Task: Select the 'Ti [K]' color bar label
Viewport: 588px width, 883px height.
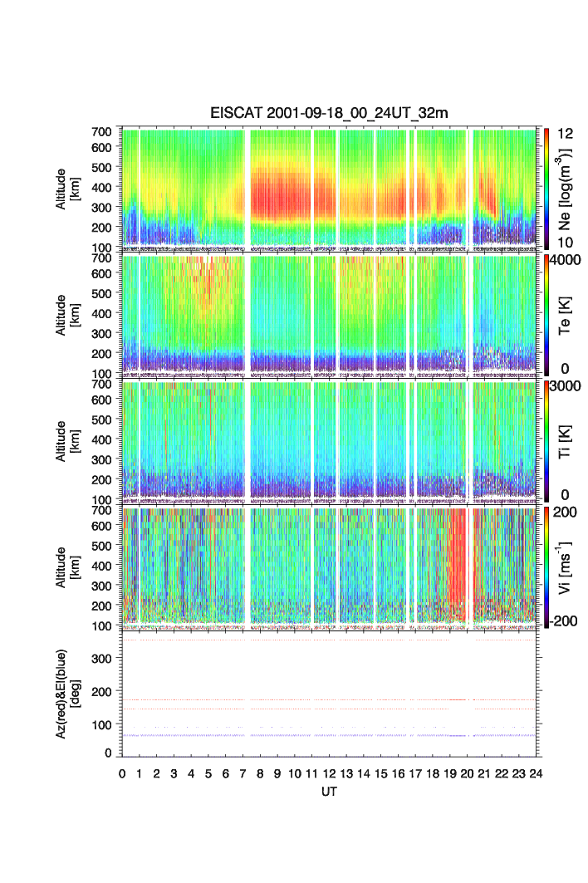Action: (x=566, y=440)
